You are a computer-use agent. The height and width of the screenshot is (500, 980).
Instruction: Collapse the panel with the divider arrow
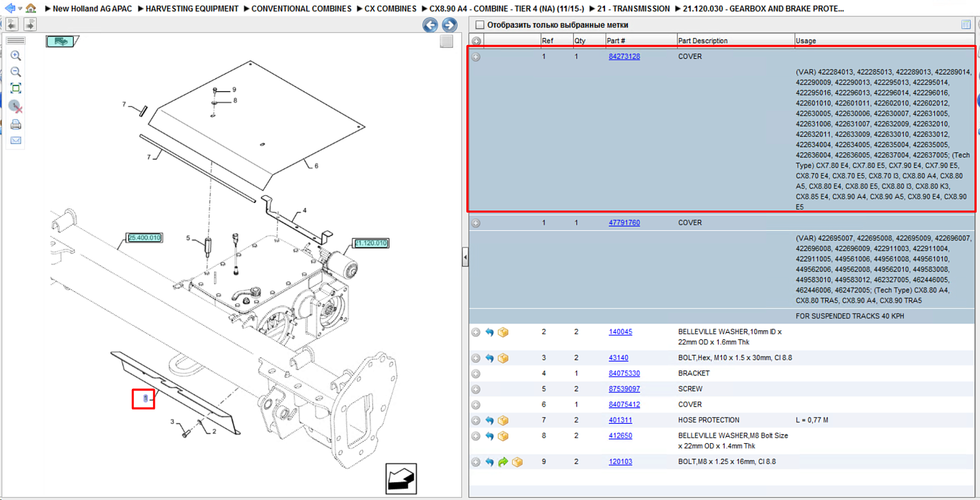pyautogui.click(x=465, y=258)
